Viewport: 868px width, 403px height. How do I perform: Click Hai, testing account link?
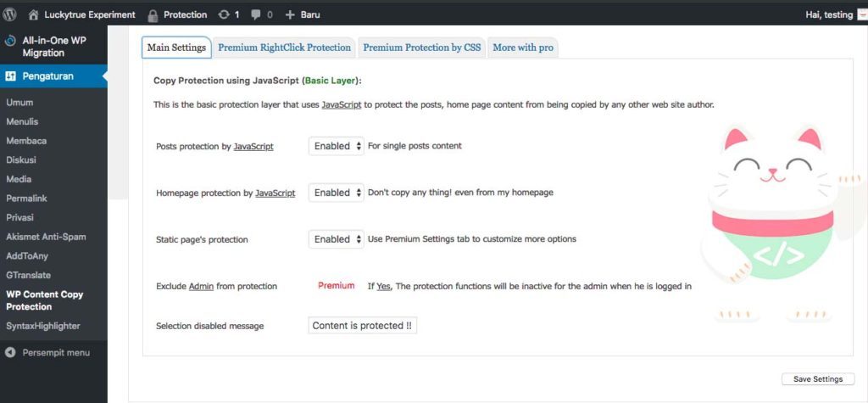[x=829, y=15]
